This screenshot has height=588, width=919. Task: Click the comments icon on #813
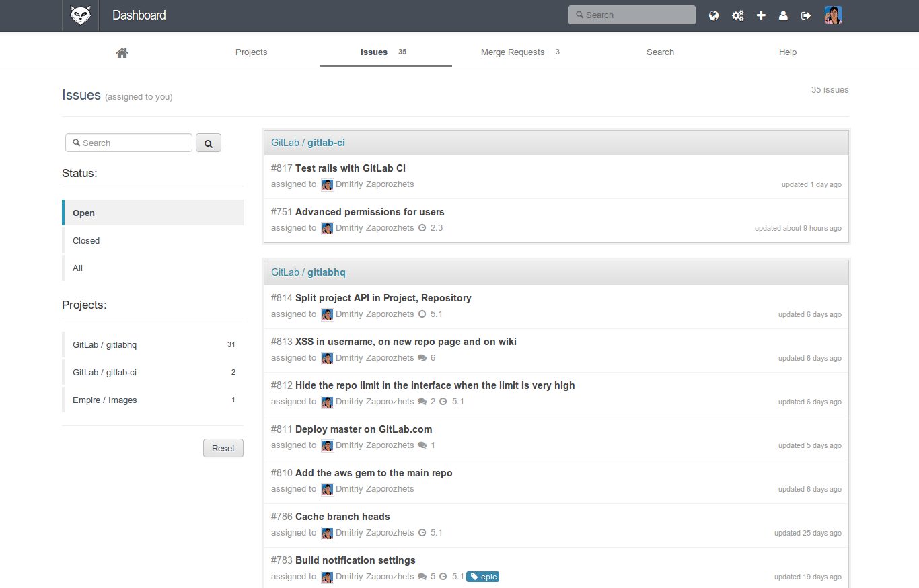[422, 358]
